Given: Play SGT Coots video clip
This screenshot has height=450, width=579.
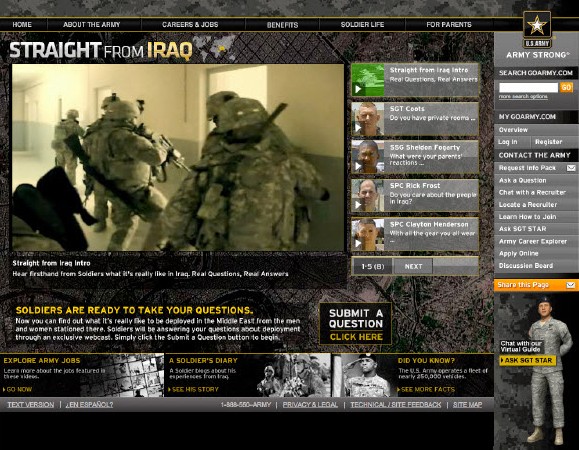Looking at the screenshot, I should tap(415, 119).
